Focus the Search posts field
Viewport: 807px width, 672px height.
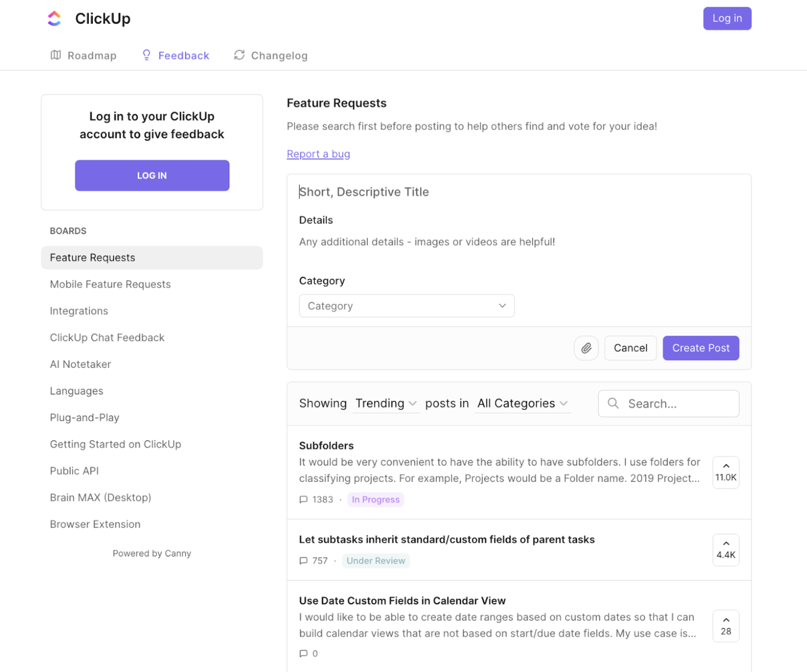(669, 403)
